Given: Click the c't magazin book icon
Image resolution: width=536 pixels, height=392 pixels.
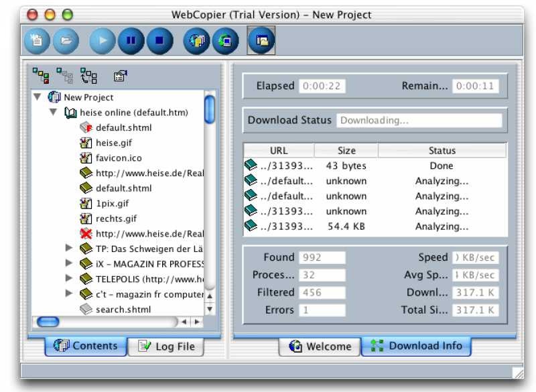Looking at the screenshot, I should 86,294.
